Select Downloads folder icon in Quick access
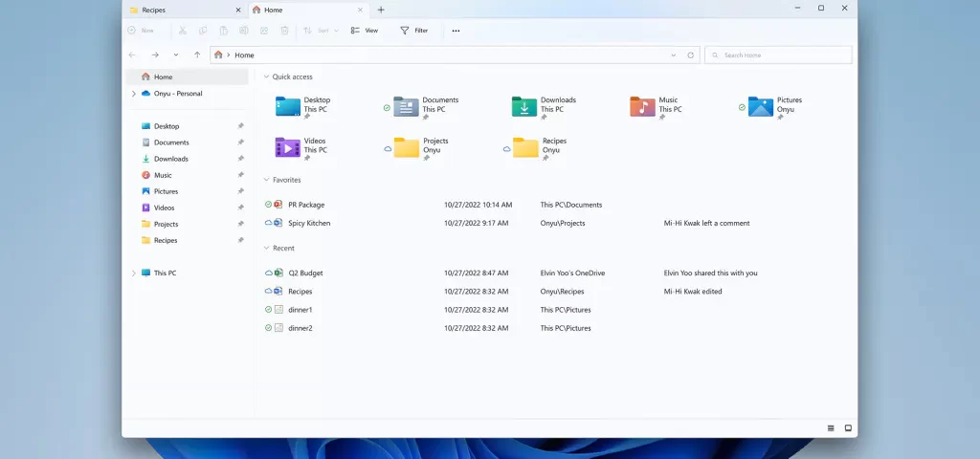This screenshot has width=980, height=459. coord(524,106)
